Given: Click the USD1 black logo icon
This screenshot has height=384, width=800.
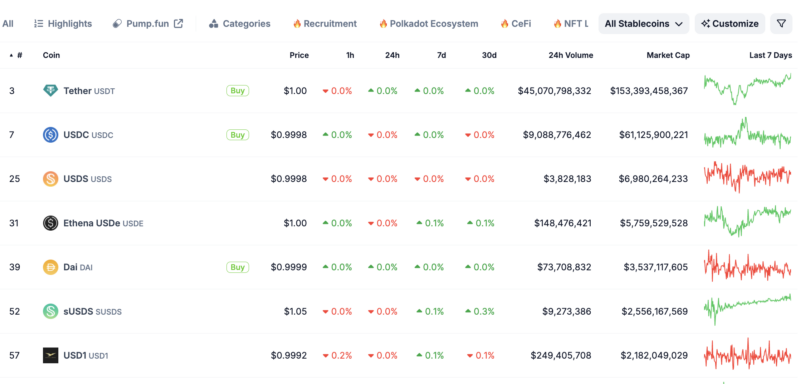Looking at the screenshot, I should 51,355.
